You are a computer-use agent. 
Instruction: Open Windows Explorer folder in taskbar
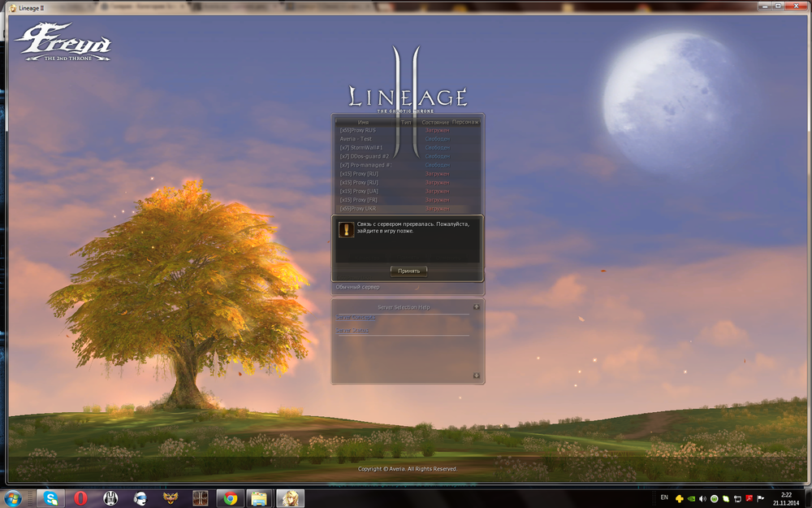pyautogui.click(x=259, y=497)
